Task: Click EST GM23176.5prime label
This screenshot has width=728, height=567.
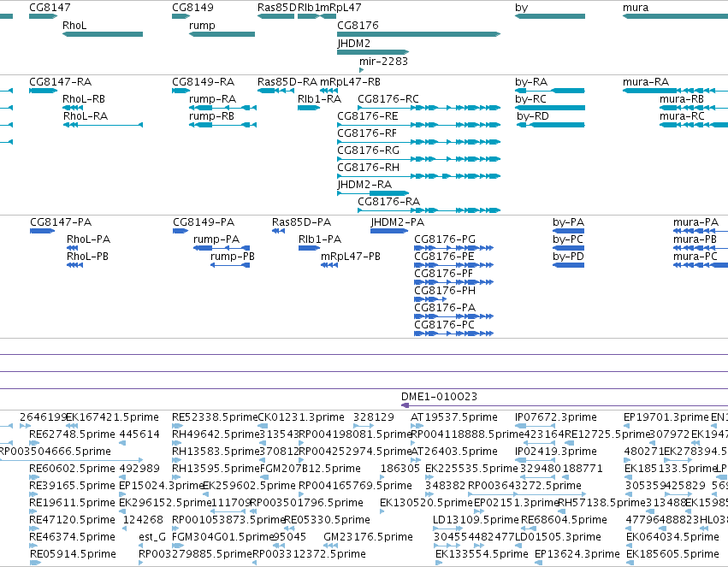Action: 368,537
